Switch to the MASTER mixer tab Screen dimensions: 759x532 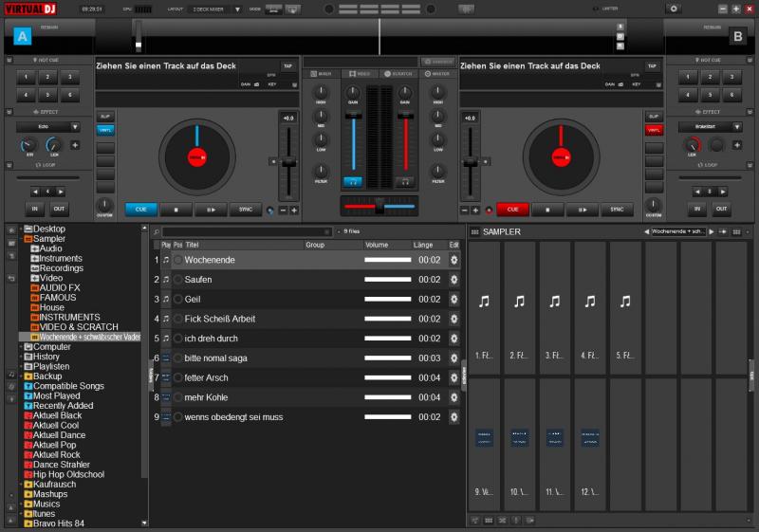437,73
